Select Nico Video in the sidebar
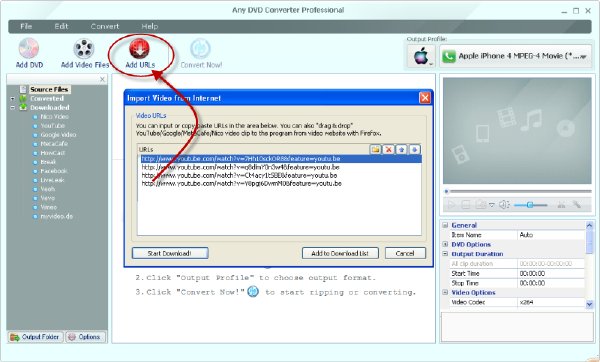The height and width of the screenshot is (362, 600). [x=54, y=117]
